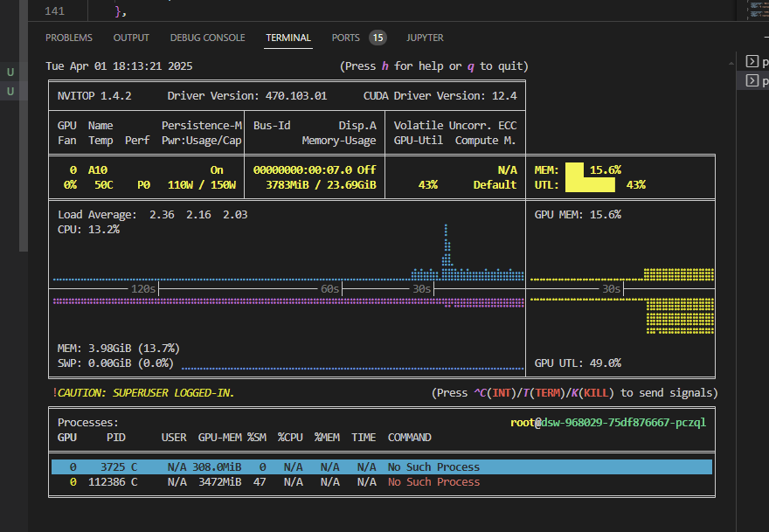
Task: Click the COMMAND column header
Action: [410, 438]
